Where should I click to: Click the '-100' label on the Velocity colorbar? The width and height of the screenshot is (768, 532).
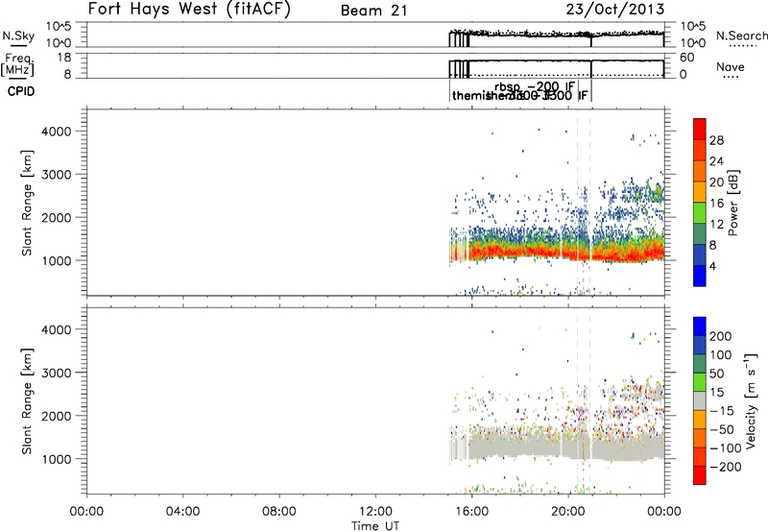pos(726,448)
